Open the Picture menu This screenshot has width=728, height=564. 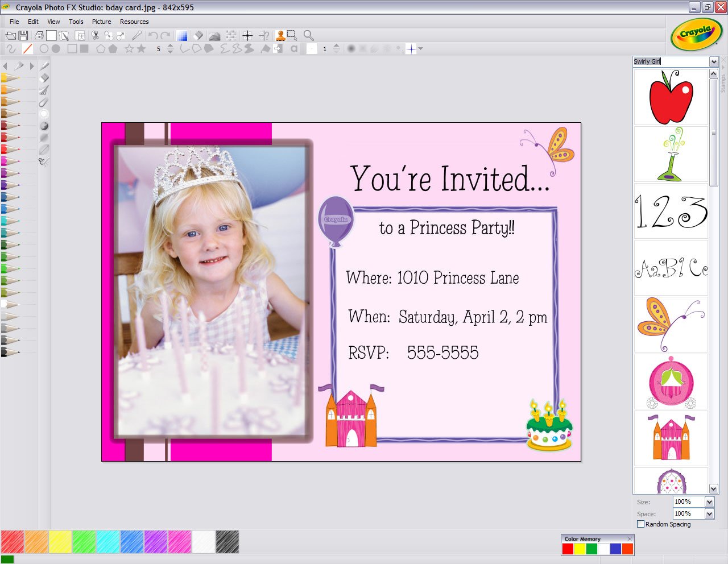pos(101,22)
